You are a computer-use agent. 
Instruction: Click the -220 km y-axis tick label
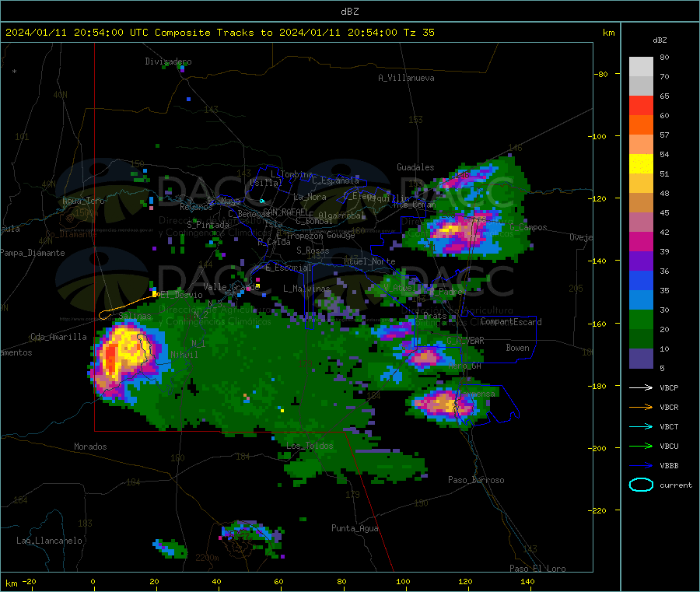click(x=597, y=511)
